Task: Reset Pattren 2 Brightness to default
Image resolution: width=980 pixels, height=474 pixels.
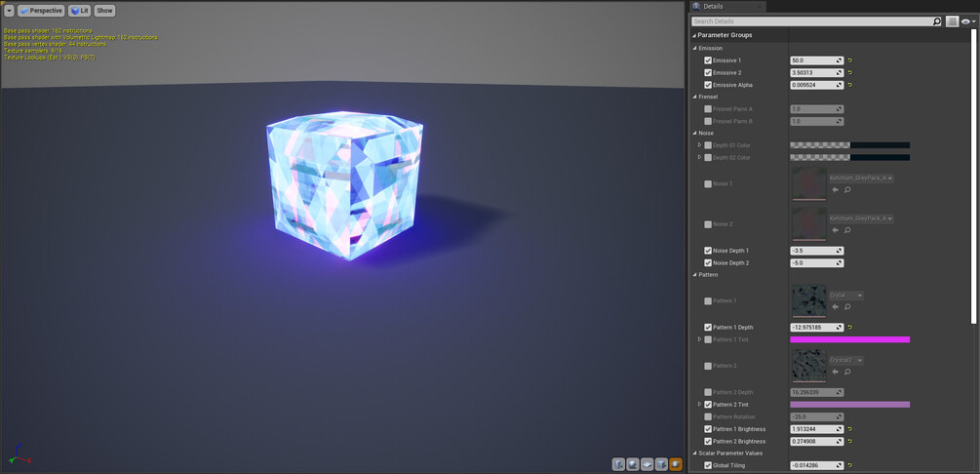Action: (850, 442)
